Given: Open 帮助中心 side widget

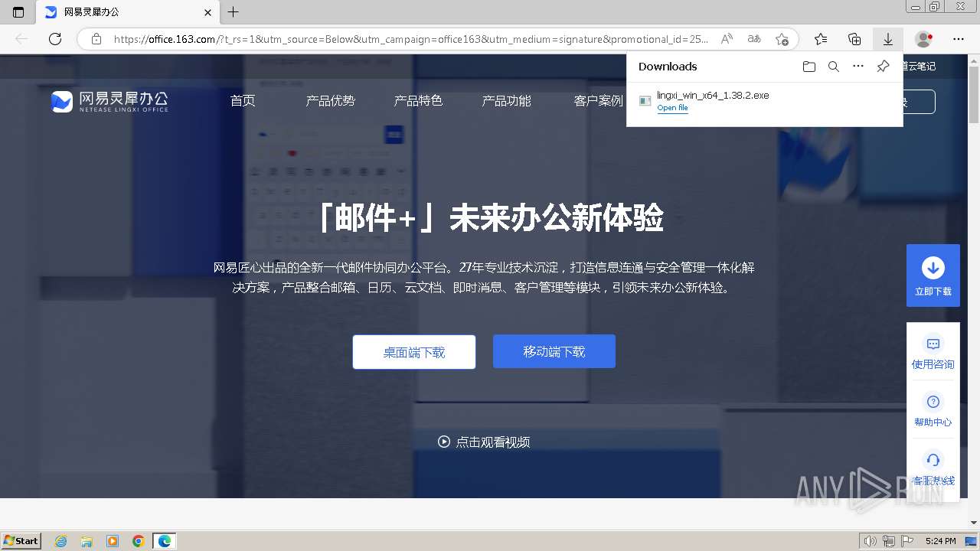Looking at the screenshot, I should [x=933, y=410].
